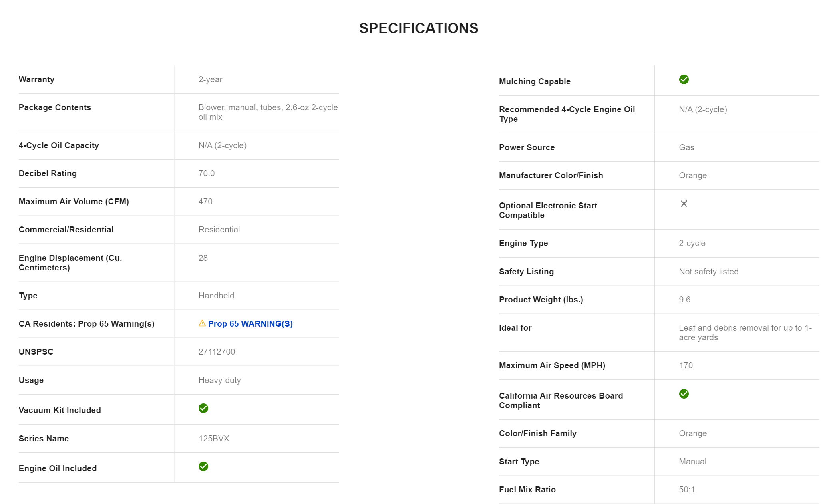
Task: Click the Maximum Air Volume value 470
Action: click(205, 202)
